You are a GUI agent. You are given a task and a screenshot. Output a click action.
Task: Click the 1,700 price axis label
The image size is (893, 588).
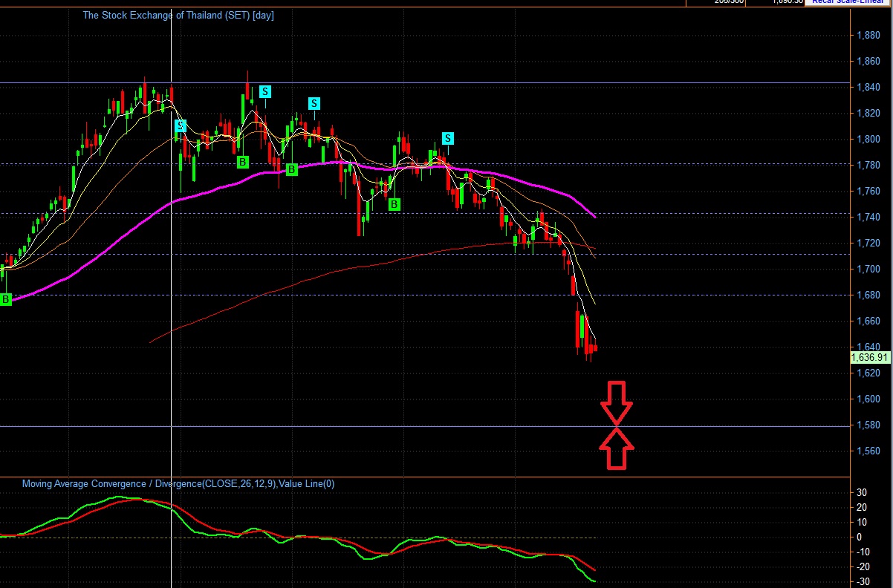[868, 269]
